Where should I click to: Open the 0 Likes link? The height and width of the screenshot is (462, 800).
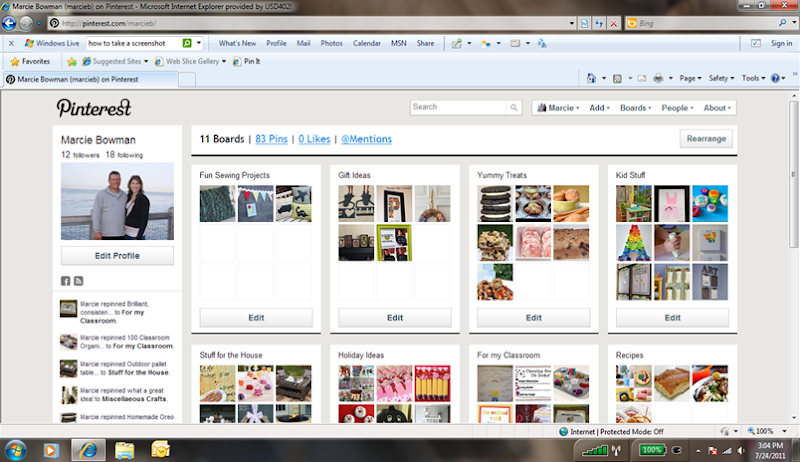(314, 139)
